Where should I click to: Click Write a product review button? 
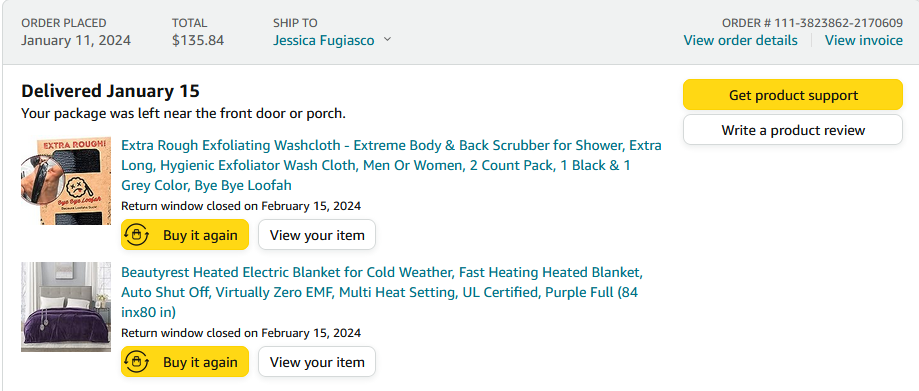click(x=793, y=130)
